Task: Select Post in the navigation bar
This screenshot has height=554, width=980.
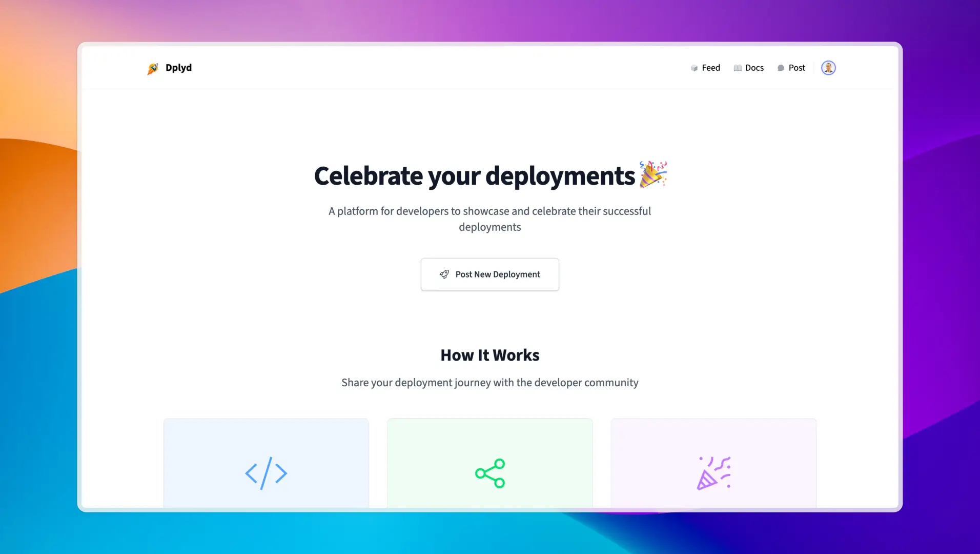Action: (797, 68)
